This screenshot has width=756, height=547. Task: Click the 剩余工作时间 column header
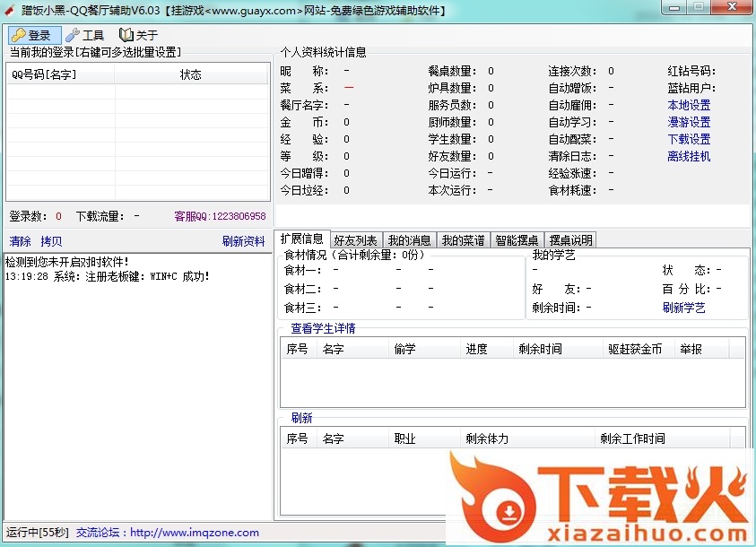coord(662,438)
